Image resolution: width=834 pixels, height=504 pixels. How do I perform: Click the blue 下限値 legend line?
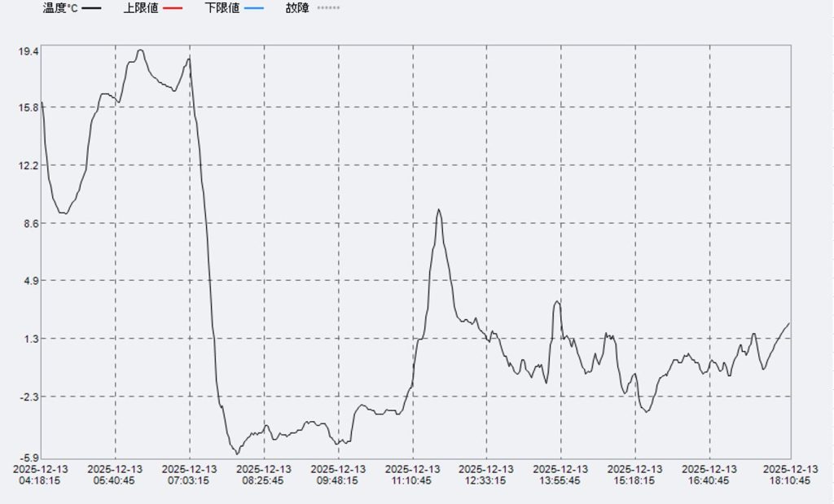click(252, 8)
